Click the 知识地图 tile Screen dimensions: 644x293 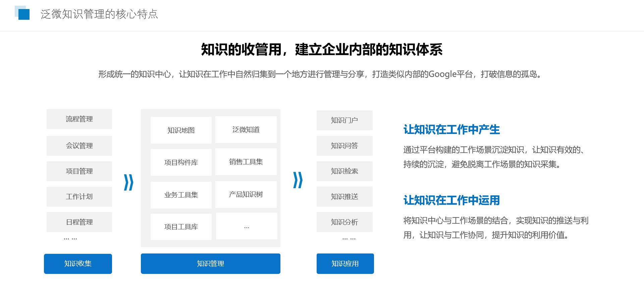(181, 130)
